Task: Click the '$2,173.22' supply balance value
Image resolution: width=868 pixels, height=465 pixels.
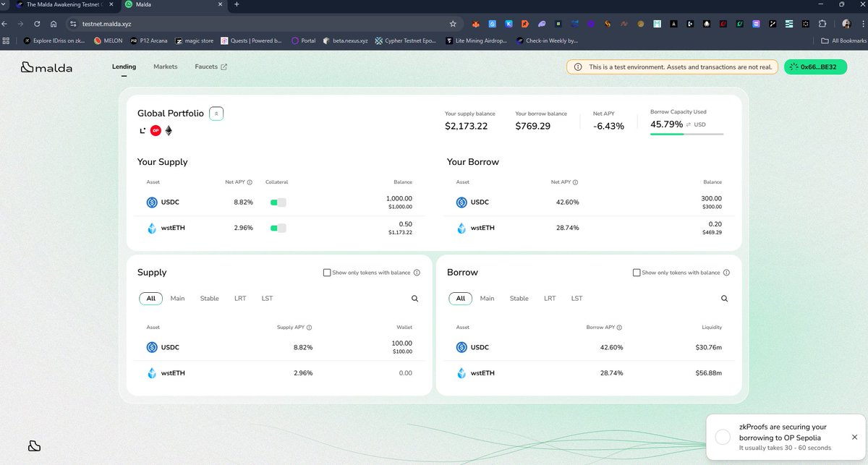Action: click(x=466, y=126)
